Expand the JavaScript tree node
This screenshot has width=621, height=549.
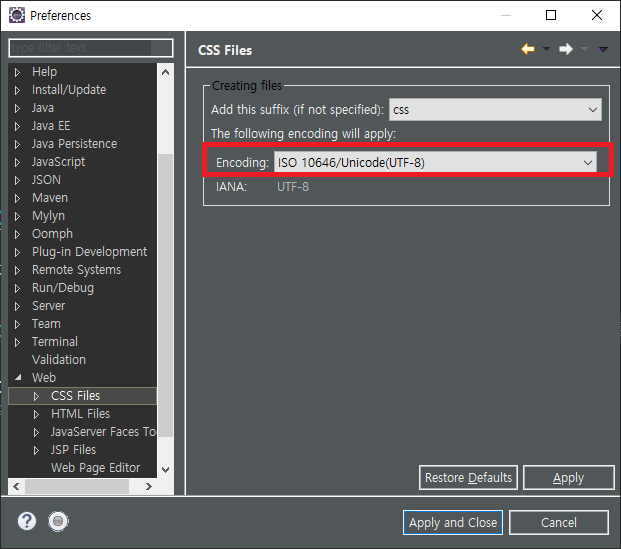coord(17,162)
